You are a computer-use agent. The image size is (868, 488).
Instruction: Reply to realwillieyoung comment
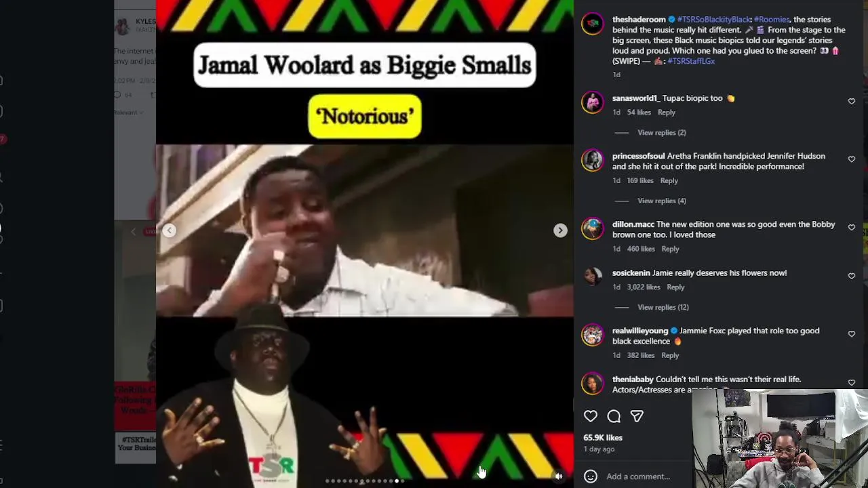pyautogui.click(x=670, y=355)
